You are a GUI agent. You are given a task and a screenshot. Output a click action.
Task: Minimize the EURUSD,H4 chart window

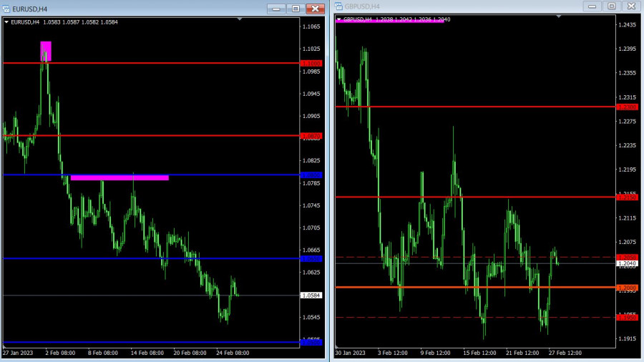click(x=276, y=9)
